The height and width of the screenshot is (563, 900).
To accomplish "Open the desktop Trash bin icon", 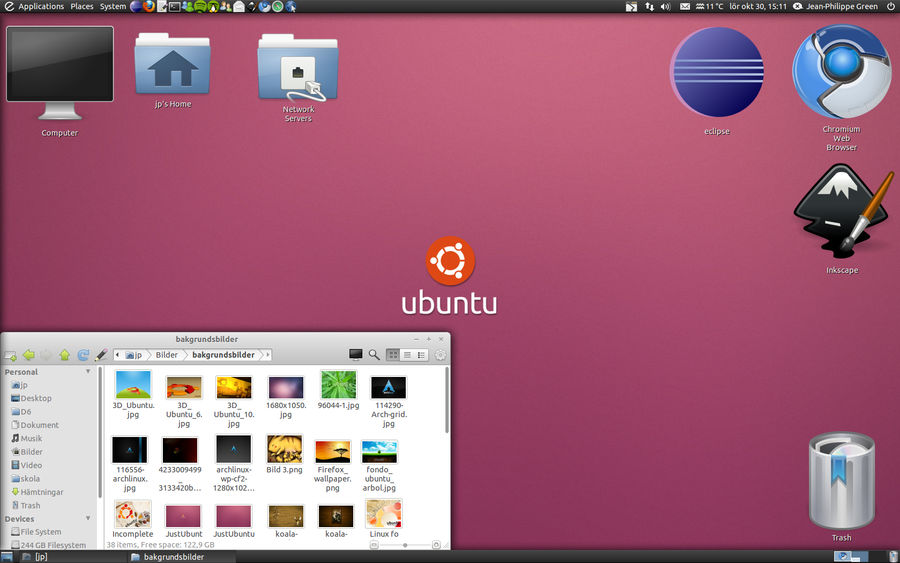I will pos(841,485).
